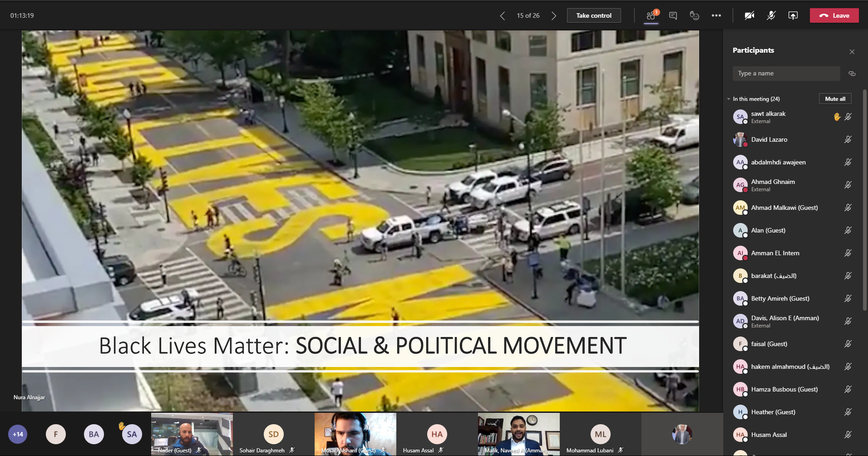Select participant David Lazaro
The image size is (868, 456).
coord(793,139)
